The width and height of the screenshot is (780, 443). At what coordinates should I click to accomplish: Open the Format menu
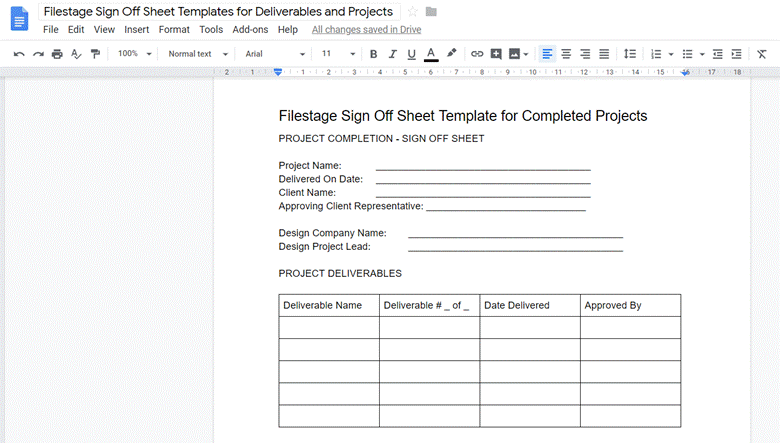click(x=174, y=29)
